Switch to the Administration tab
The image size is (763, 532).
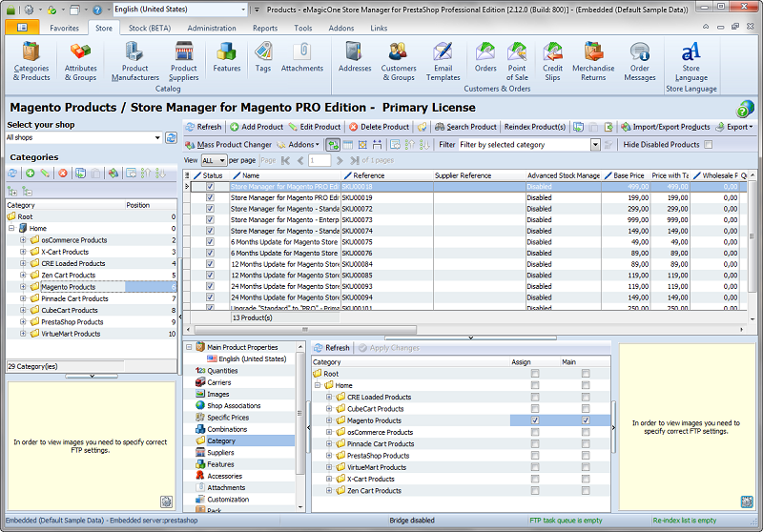coord(211,29)
